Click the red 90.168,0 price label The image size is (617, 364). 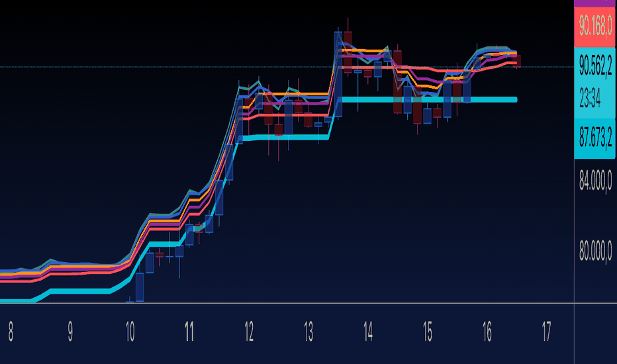[595, 26]
